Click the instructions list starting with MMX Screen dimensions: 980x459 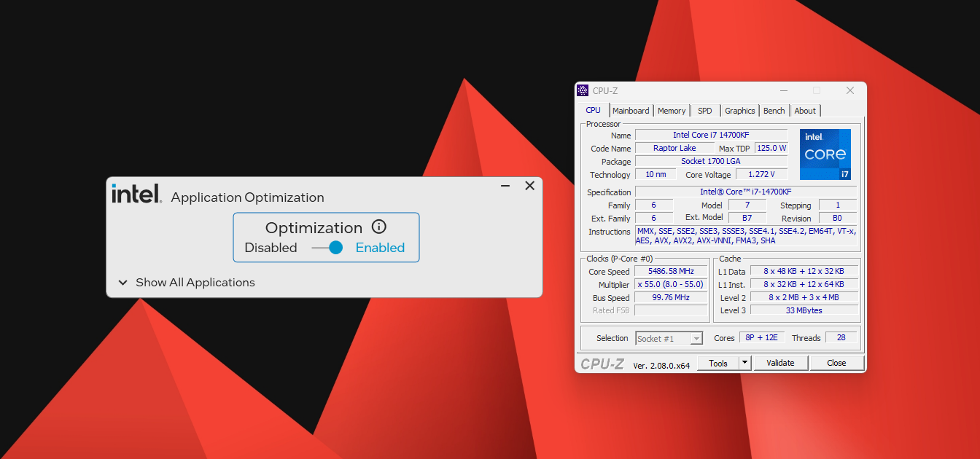(x=745, y=235)
